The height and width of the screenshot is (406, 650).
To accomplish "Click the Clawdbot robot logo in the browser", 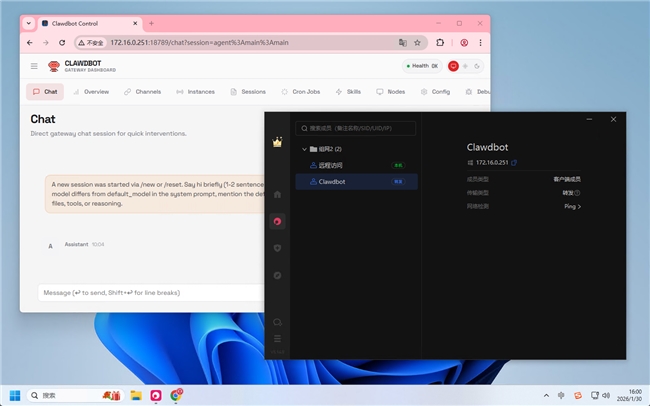I will coord(54,66).
